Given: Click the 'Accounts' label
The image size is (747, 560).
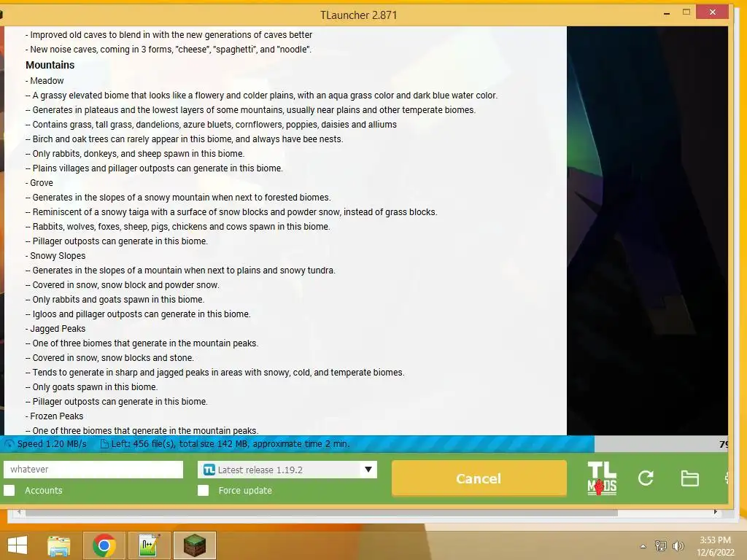Looking at the screenshot, I should point(43,491).
